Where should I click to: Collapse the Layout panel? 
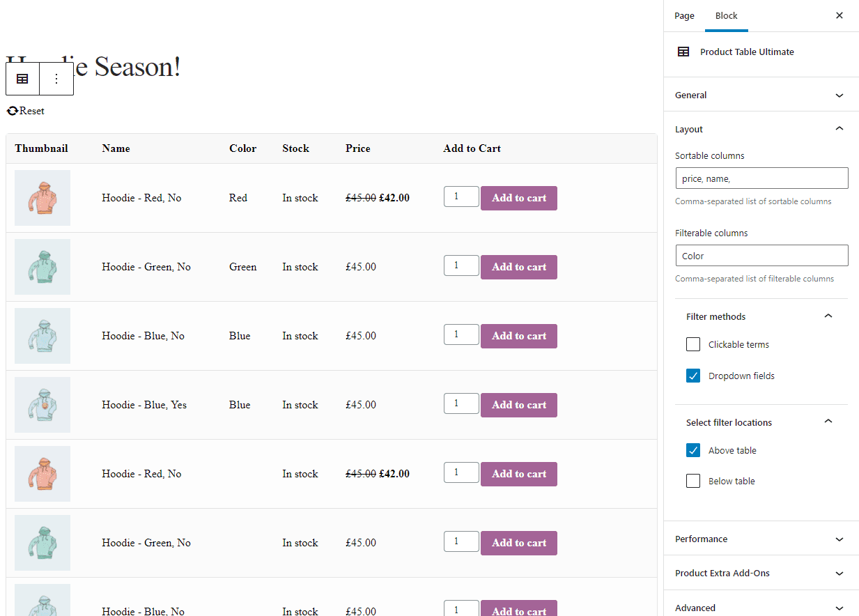click(x=761, y=129)
